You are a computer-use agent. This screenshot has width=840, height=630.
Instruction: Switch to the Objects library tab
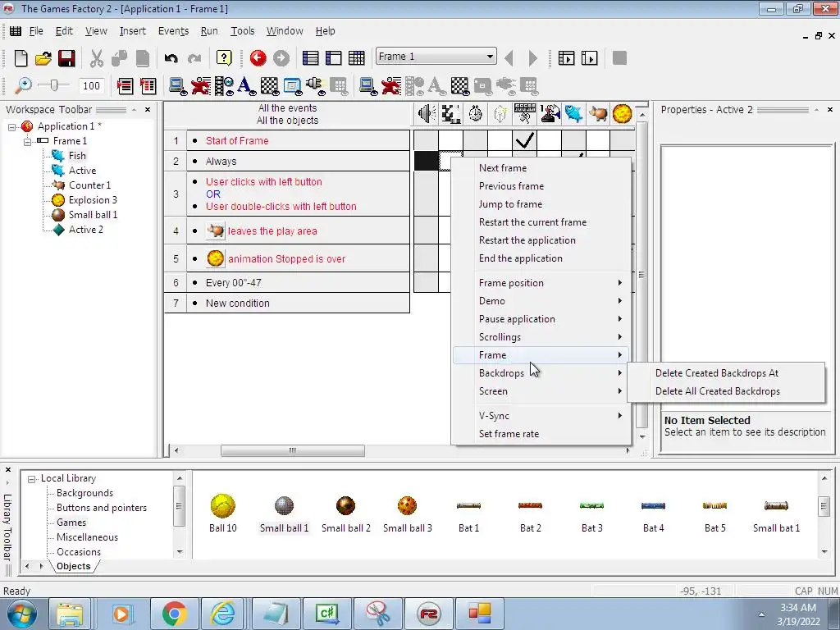73,566
